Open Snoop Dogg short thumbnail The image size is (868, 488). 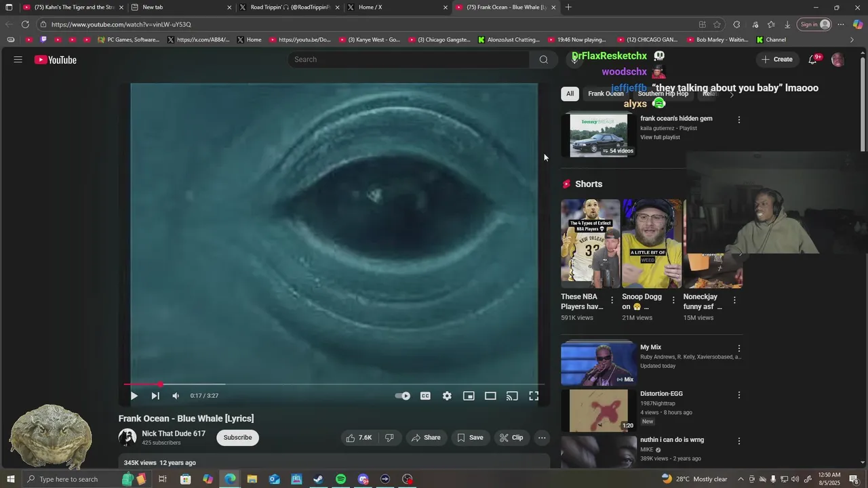point(652,244)
